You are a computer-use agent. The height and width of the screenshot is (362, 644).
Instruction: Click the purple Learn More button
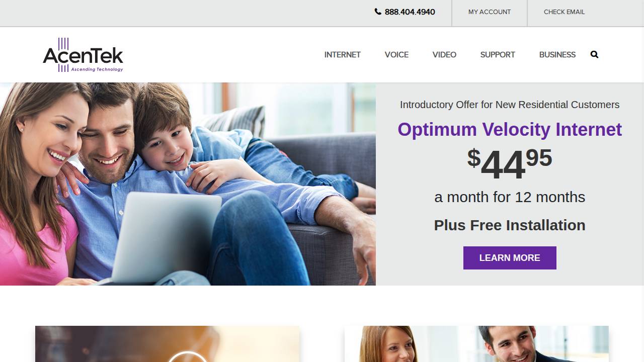point(510,258)
